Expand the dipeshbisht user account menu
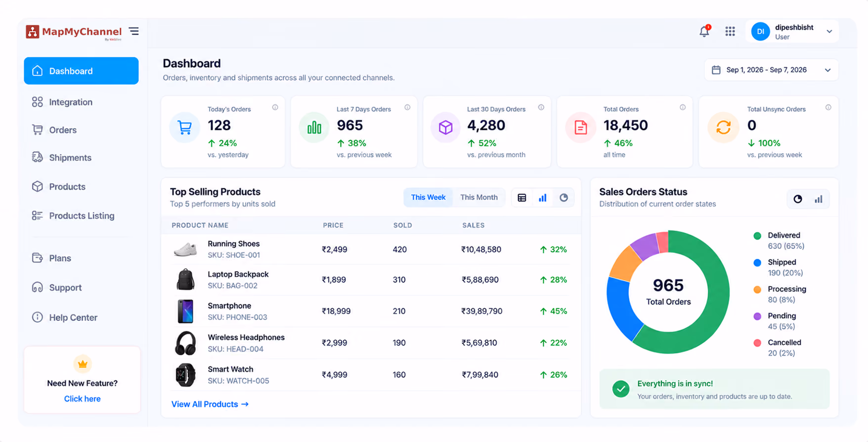The image size is (868, 442). (x=829, y=32)
